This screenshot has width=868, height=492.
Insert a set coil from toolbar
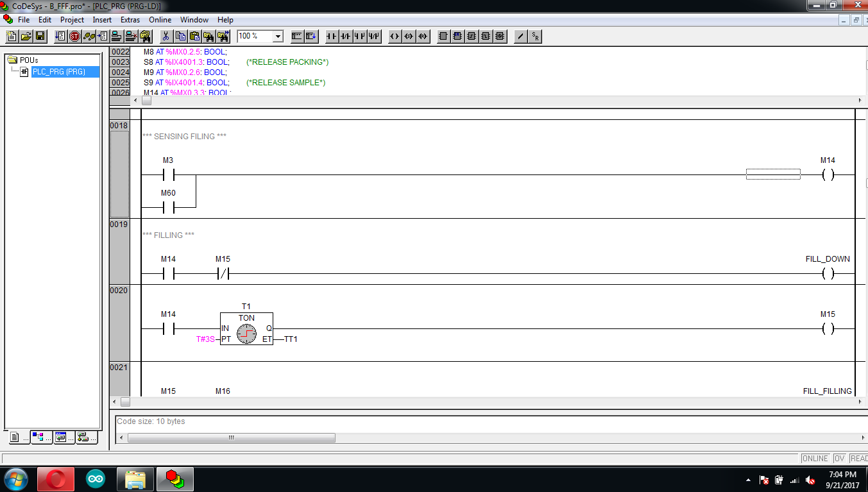(x=409, y=36)
